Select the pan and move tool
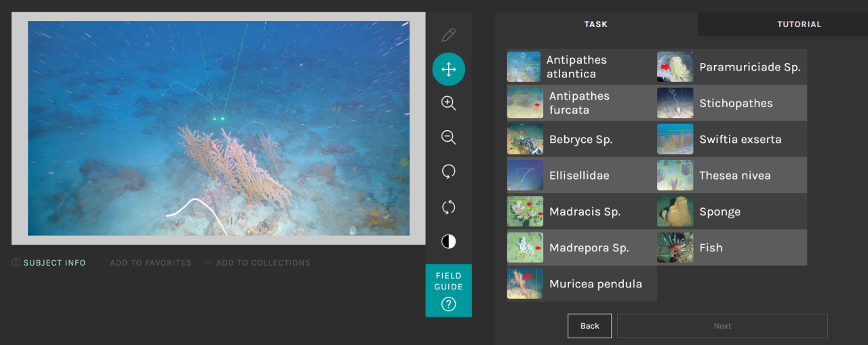Image resolution: width=868 pixels, height=345 pixels. [448, 69]
